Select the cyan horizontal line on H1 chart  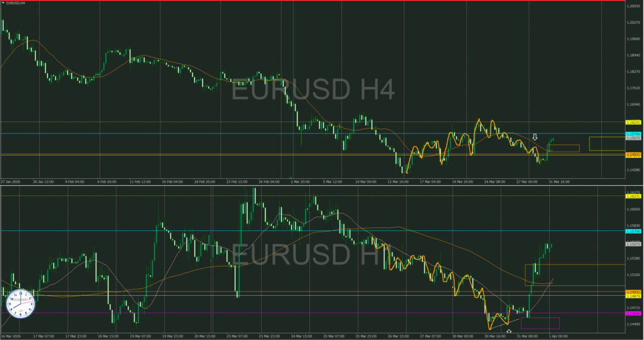pos(314,231)
